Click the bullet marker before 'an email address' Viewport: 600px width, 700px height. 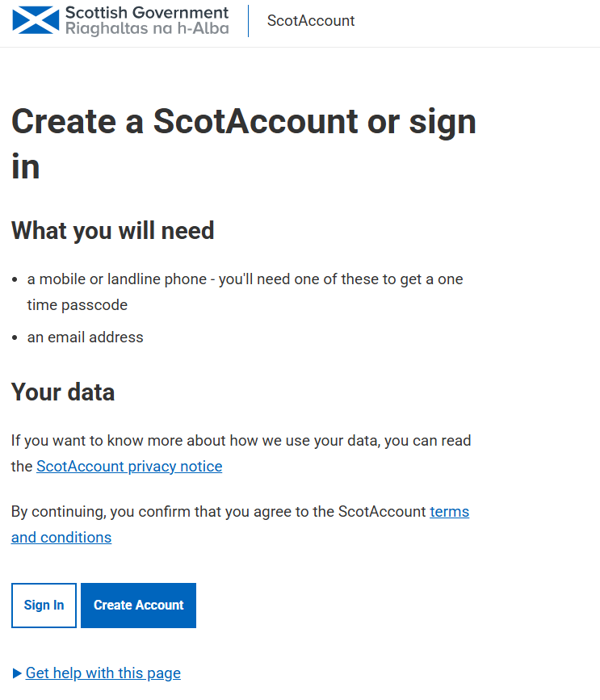pyautogui.click(x=15, y=337)
